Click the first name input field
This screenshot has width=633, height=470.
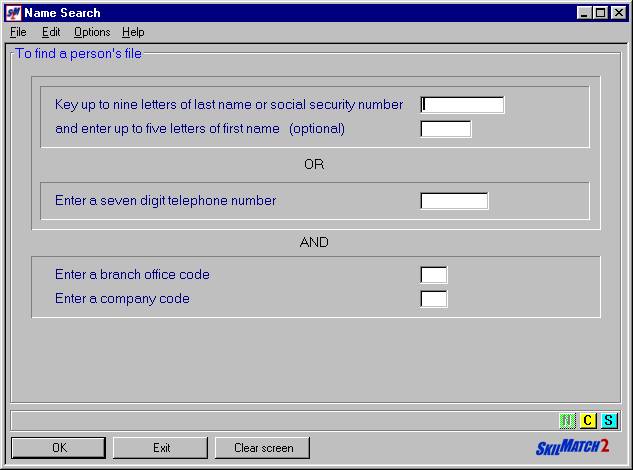446,129
